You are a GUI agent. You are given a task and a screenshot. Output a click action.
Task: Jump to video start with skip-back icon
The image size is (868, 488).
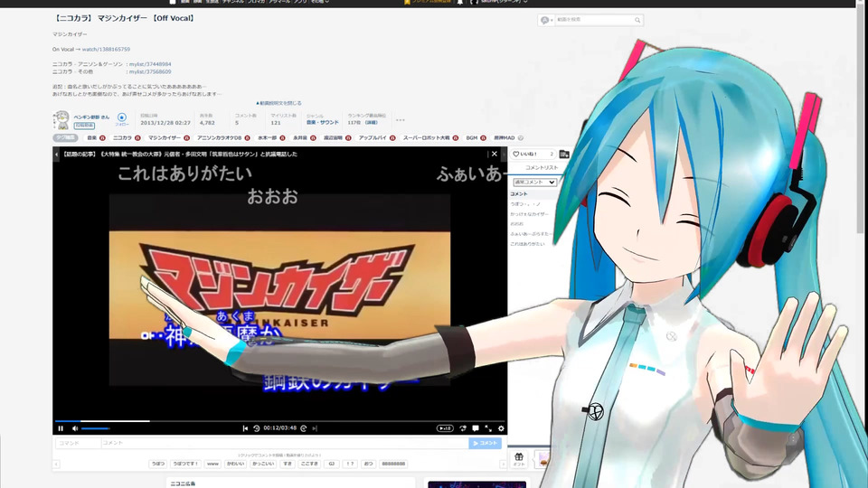click(245, 428)
